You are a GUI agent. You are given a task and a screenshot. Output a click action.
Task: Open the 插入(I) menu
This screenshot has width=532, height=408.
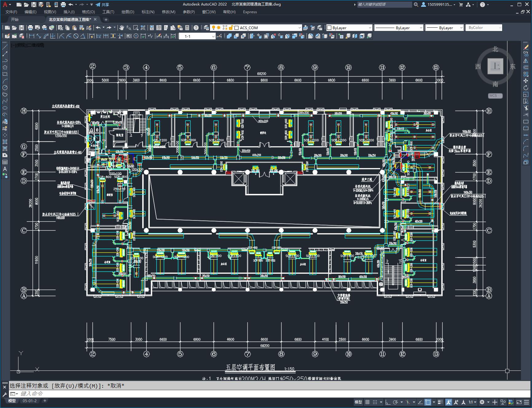tap(69, 12)
